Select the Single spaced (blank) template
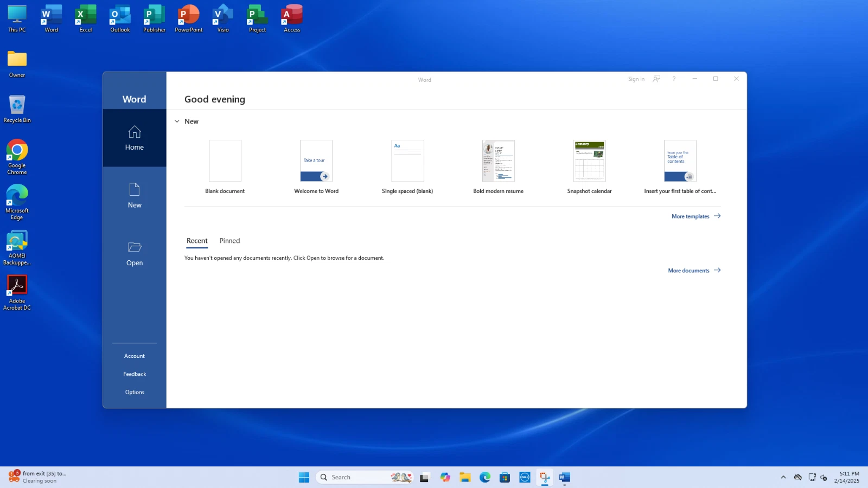This screenshot has width=868, height=488. point(407,167)
